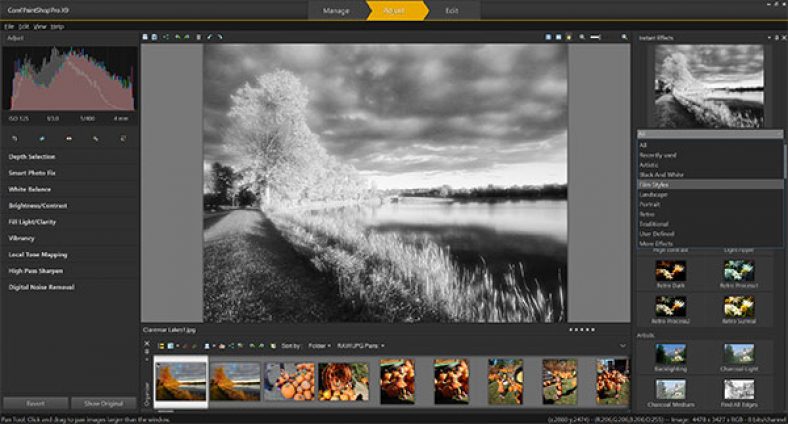The width and height of the screenshot is (788, 424).
Task: Choose Film Styles from the effects list
Action: coord(654,185)
